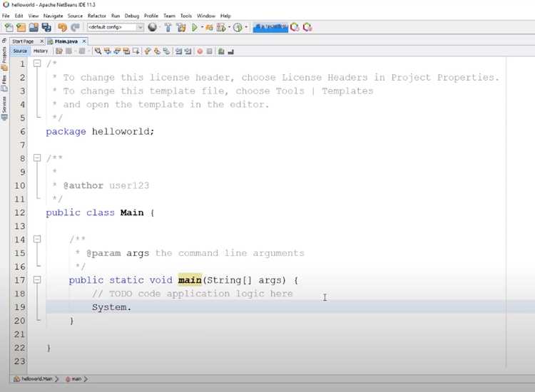The width and height of the screenshot is (535, 392).
Task: Switch to the Start Page tab
Action: tap(23, 41)
